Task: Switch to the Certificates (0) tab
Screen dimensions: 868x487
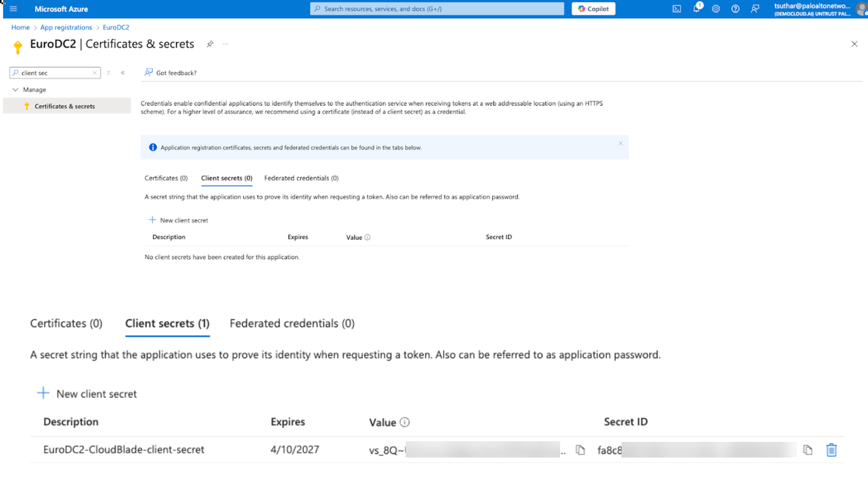Action: click(66, 323)
